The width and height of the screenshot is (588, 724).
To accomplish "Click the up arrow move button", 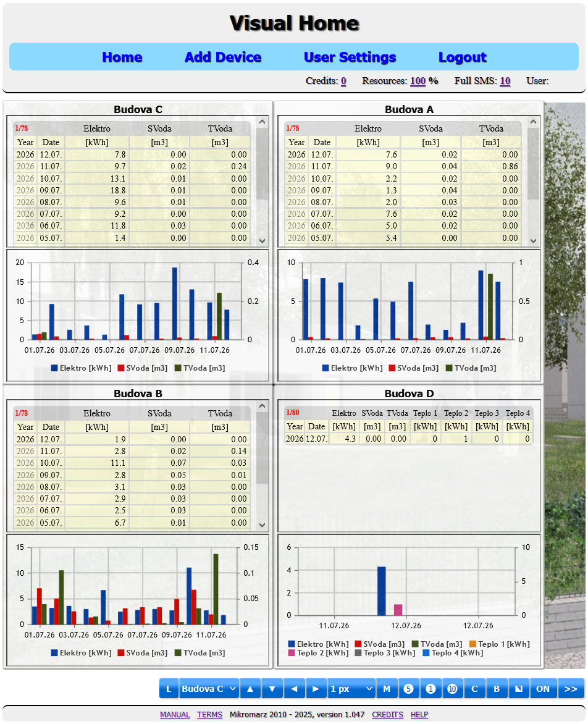I will 250,688.
